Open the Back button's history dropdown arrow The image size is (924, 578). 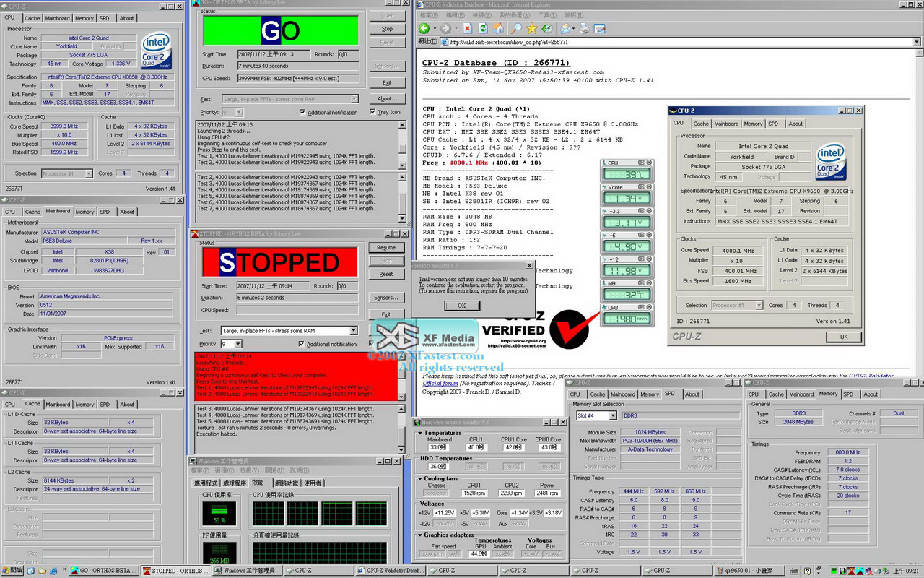[x=434, y=28]
